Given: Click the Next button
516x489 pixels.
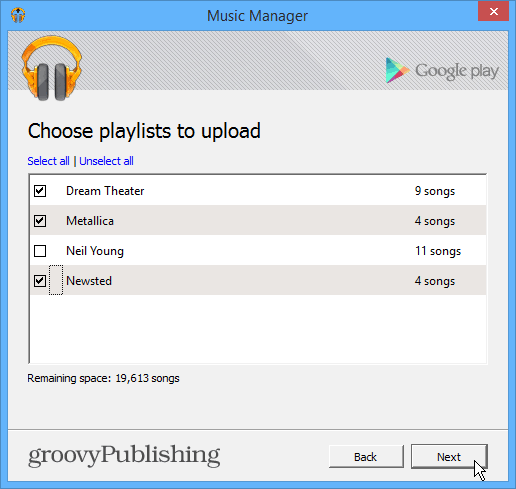Looking at the screenshot, I should click(449, 457).
